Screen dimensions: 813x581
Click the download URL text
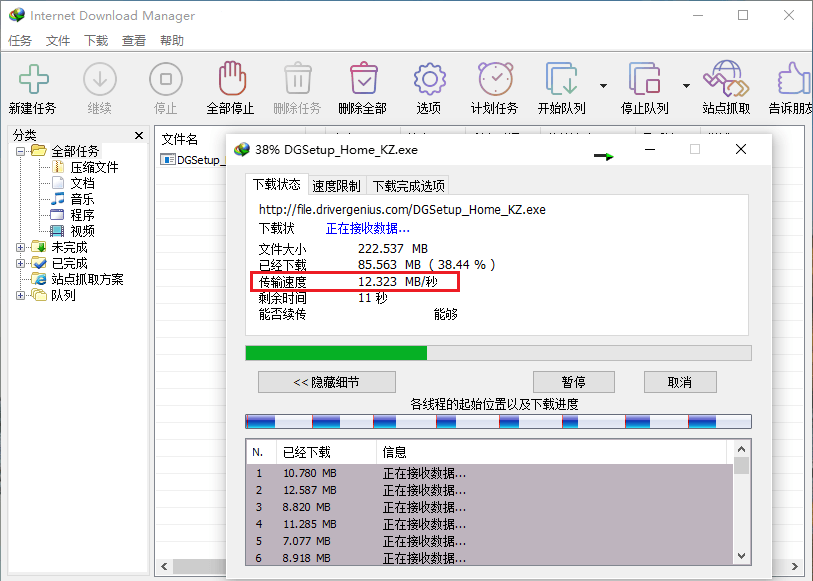click(402, 209)
